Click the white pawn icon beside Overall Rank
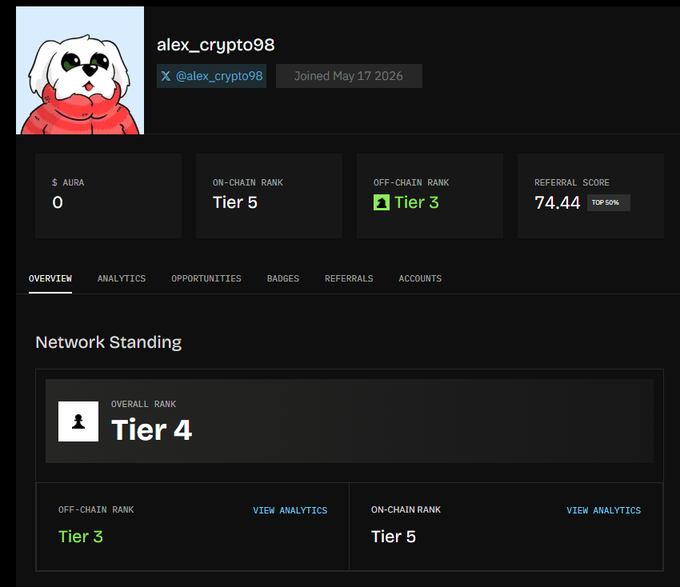Image resolution: width=680 pixels, height=587 pixels. tap(78, 421)
